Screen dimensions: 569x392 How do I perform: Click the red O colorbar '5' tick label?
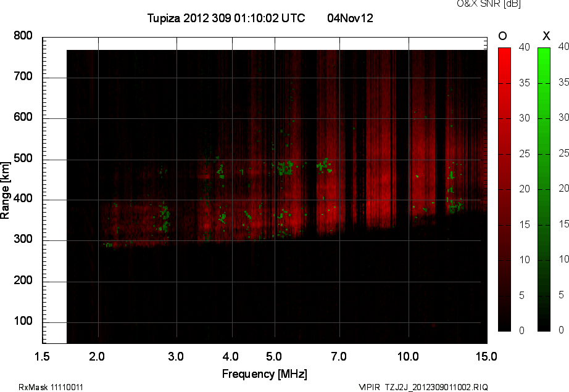522,296
